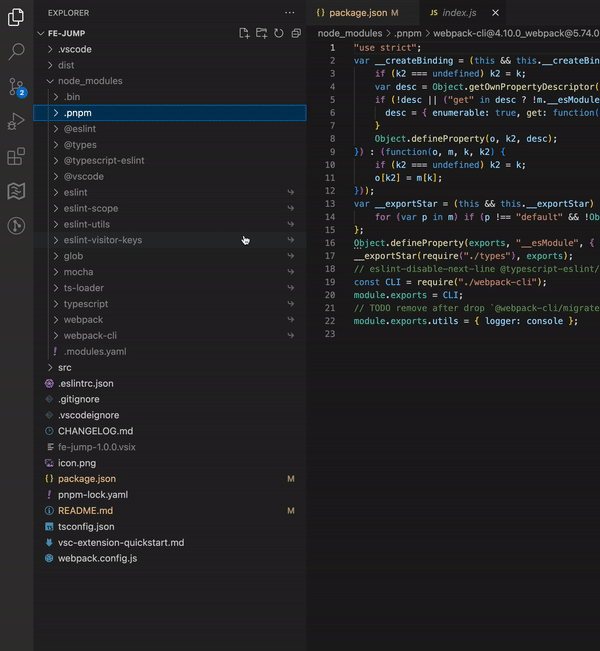Open Explorer more actions ellipsis menu
The image size is (600, 651).
click(x=289, y=13)
